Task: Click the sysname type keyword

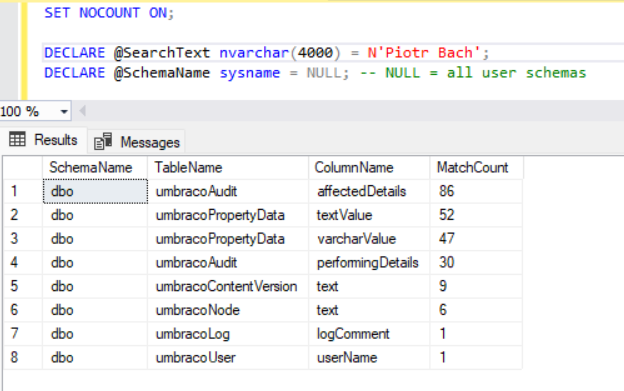Action: pyautogui.click(x=250, y=73)
